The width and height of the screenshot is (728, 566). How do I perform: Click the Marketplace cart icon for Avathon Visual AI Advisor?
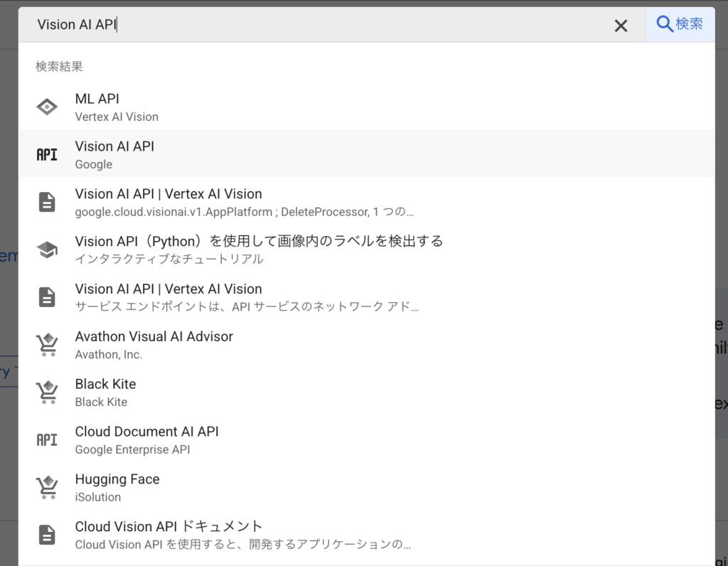46,344
